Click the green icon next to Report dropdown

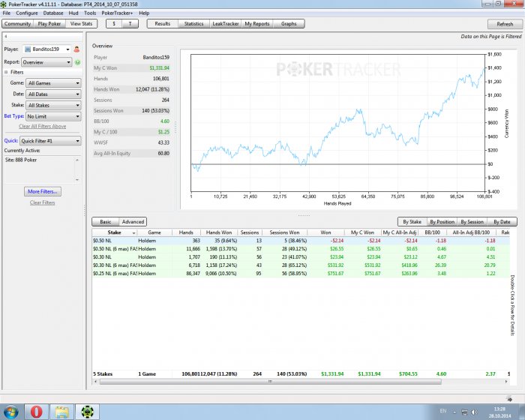(x=76, y=62)
